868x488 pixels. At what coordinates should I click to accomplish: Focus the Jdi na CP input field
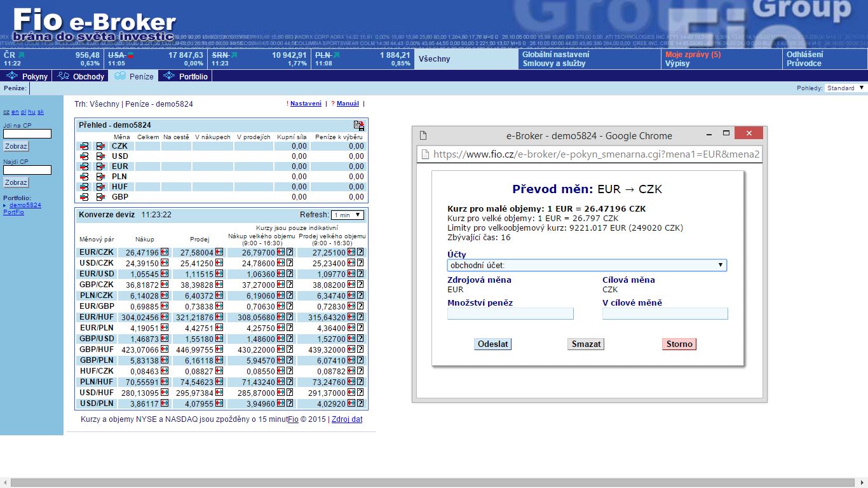coord(27,134)
